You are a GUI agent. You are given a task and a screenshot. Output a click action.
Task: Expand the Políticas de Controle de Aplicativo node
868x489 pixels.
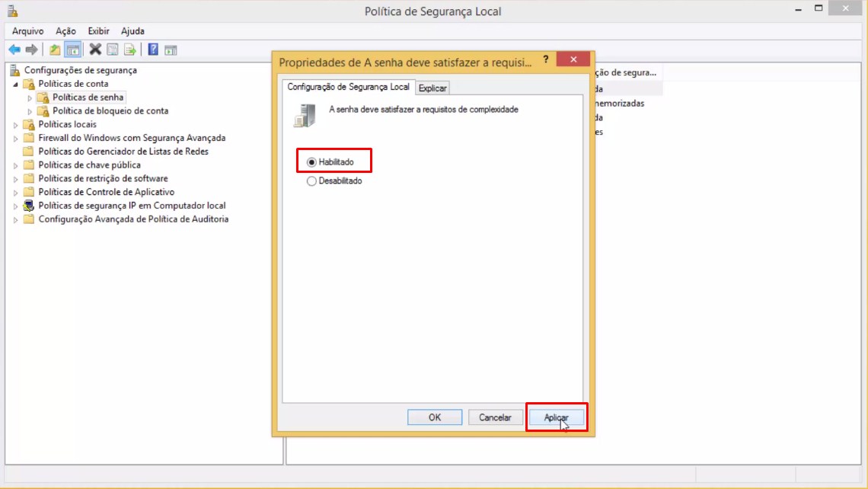(x=15, y=193)
